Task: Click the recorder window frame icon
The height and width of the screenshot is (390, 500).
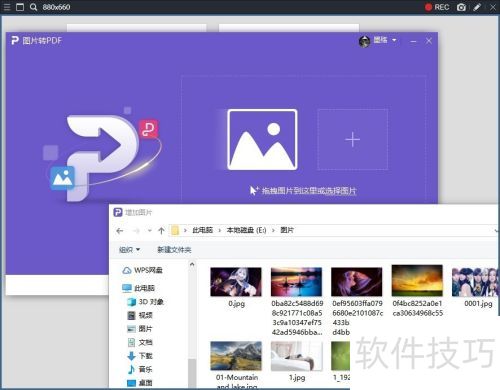Action: pyautogui.click(x=20, y=7)
